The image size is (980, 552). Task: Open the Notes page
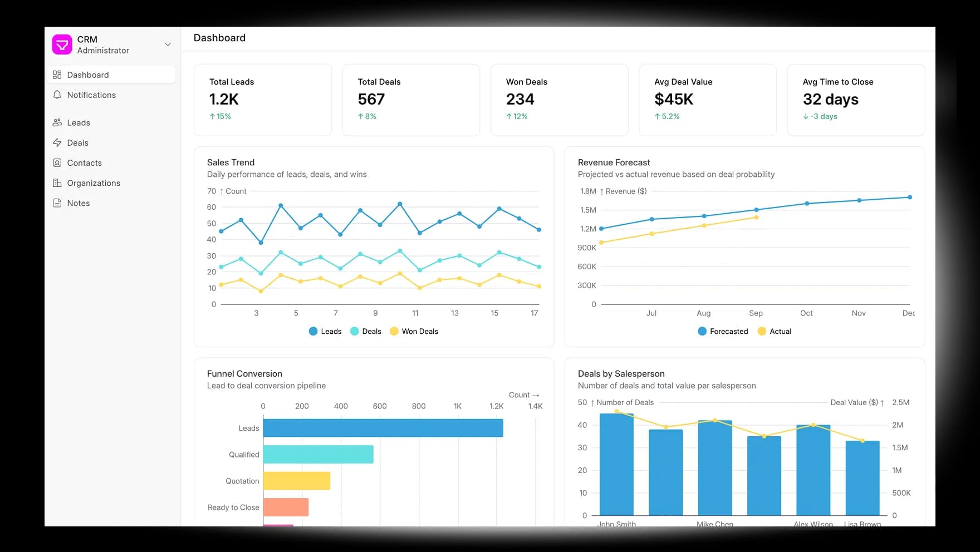coord(111,203)
